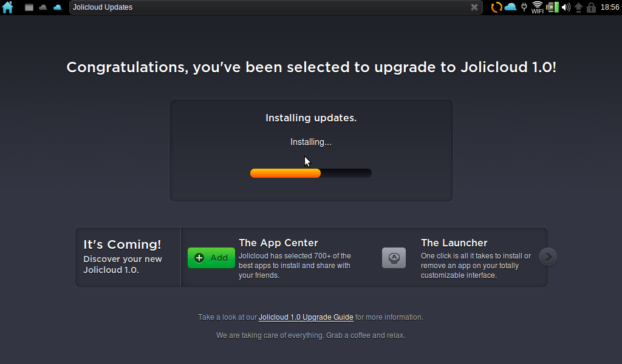Click the upward arrow tray icon

point(578,7)
